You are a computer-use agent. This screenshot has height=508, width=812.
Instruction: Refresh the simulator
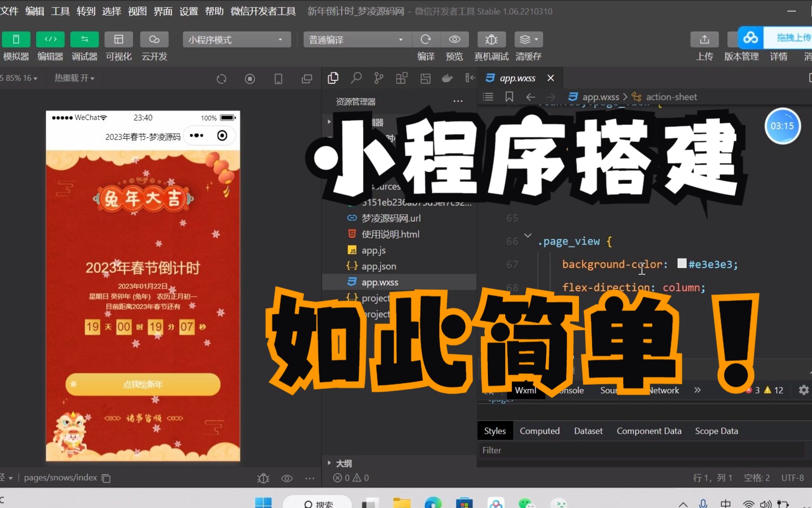221,79
